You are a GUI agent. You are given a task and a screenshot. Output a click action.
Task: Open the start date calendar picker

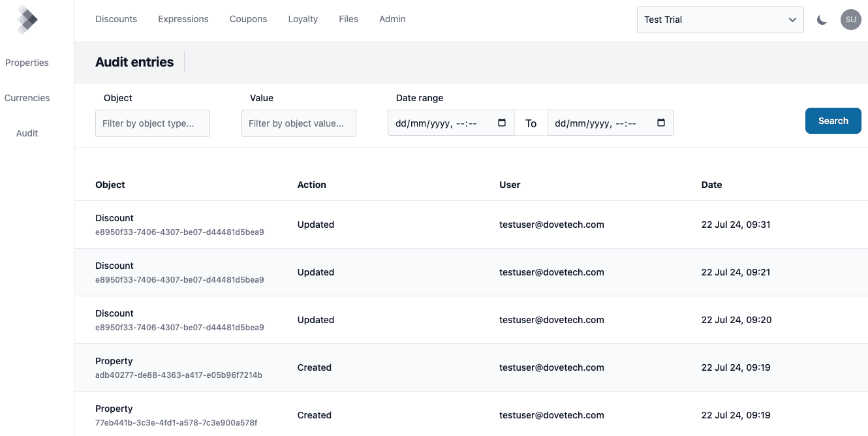click(x=501, y=122)
